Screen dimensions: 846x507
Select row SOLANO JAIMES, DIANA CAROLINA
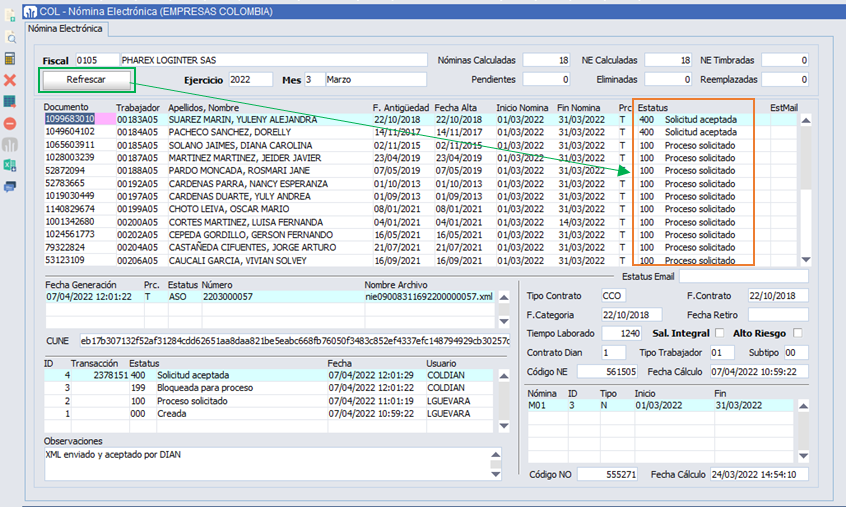pos(421,145)
